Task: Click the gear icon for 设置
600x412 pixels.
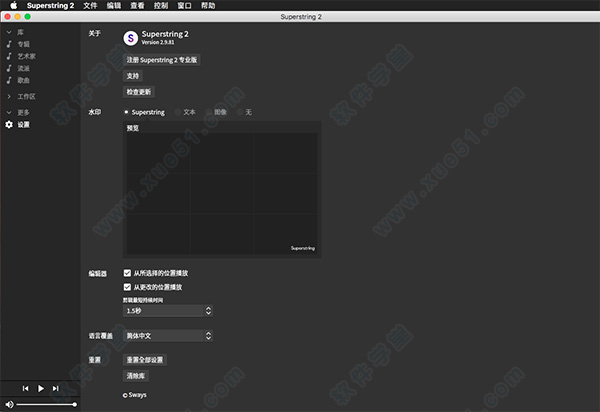Action: coord(9,124)
